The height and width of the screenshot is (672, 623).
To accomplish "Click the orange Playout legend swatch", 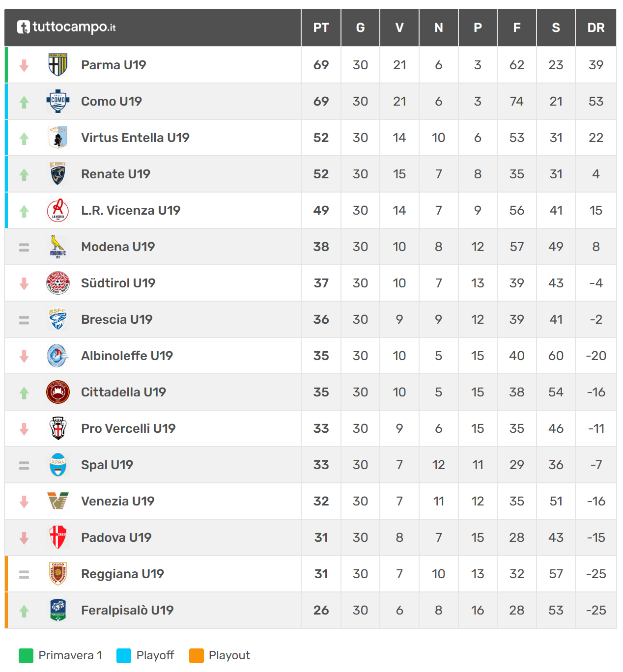I will click(197, 655).
